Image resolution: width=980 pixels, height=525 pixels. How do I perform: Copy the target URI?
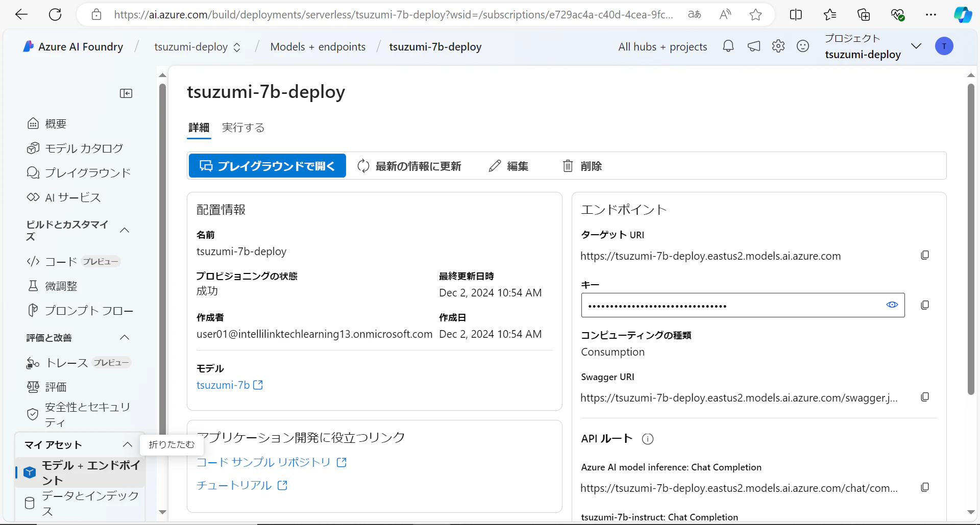(925, 255)
